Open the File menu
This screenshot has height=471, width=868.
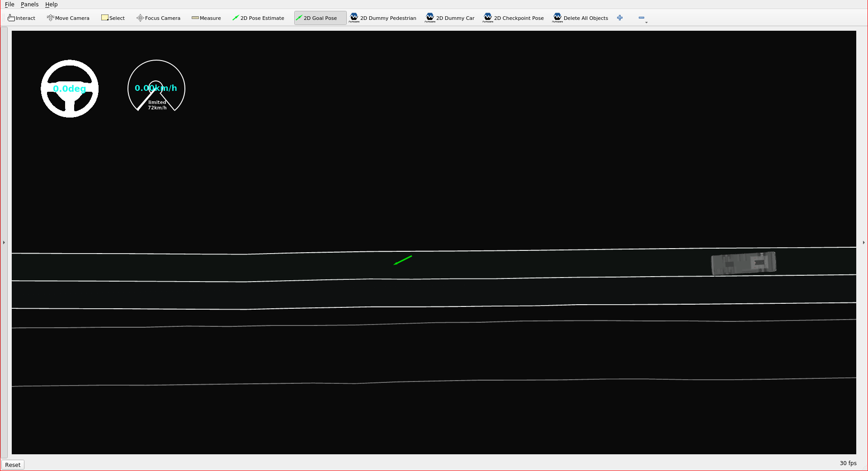point(9,4)
